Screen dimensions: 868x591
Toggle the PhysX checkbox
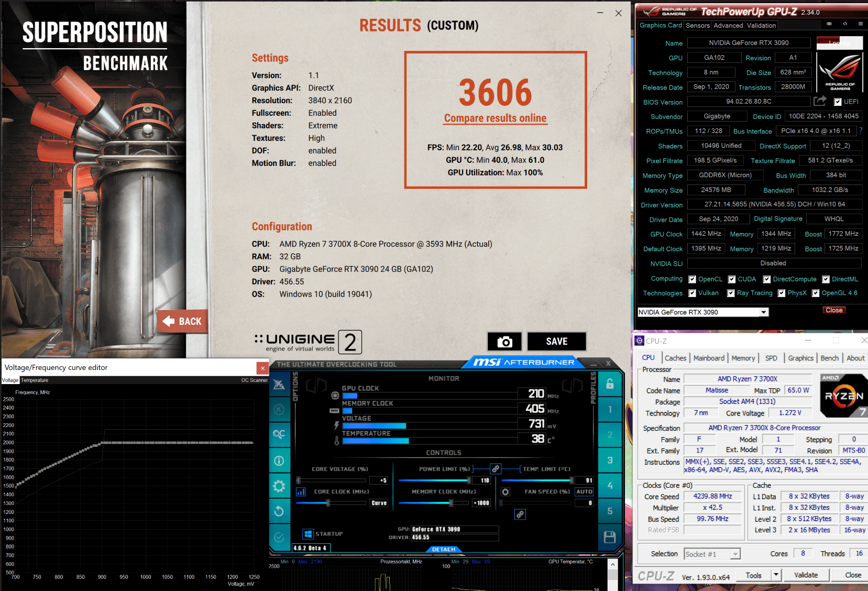pyautogui.click(x=782, y=293)
